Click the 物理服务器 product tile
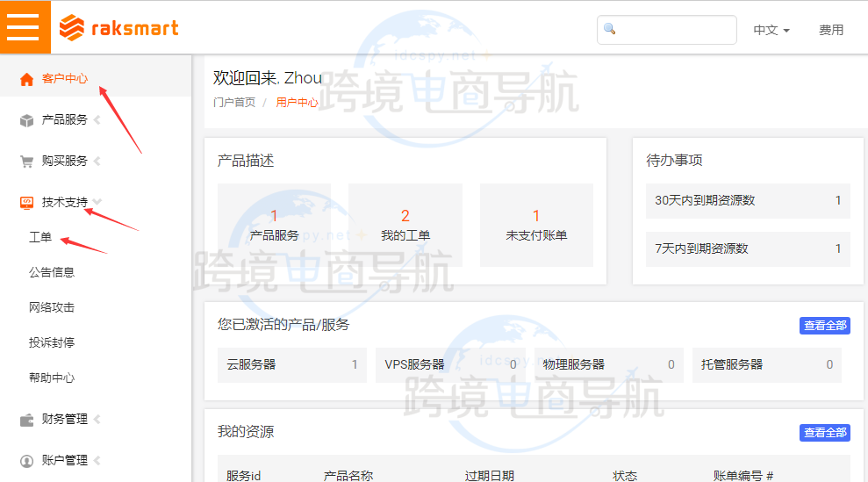The height and width of the screenshot is (482, 868). [609, 365]
